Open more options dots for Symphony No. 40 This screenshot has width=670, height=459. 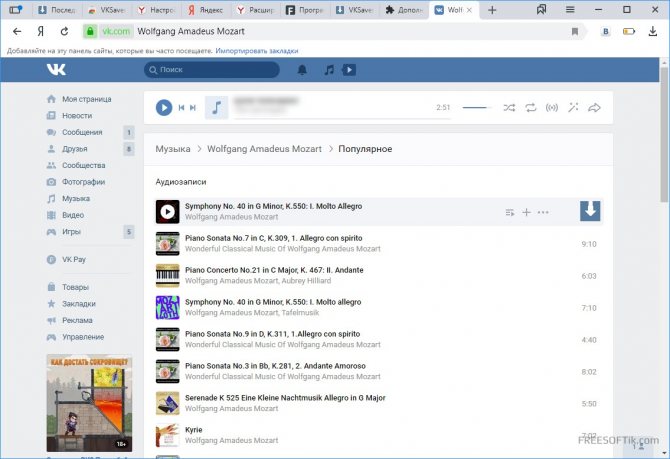pyautogui.click(x=543, y=212)
